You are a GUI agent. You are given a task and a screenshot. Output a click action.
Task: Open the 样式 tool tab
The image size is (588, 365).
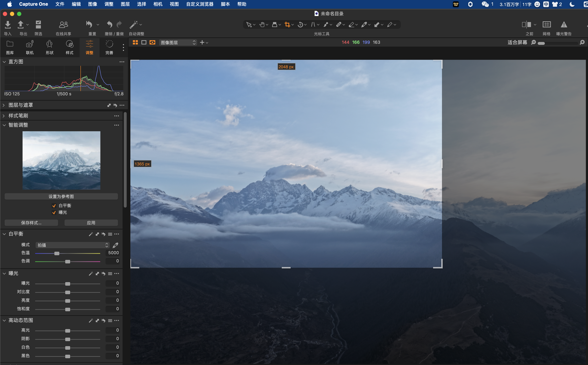(69, 47)
